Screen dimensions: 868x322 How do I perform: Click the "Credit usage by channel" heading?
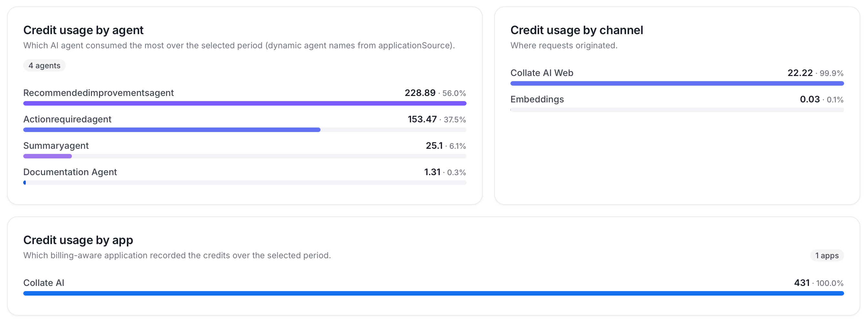(x=577, y=30)
